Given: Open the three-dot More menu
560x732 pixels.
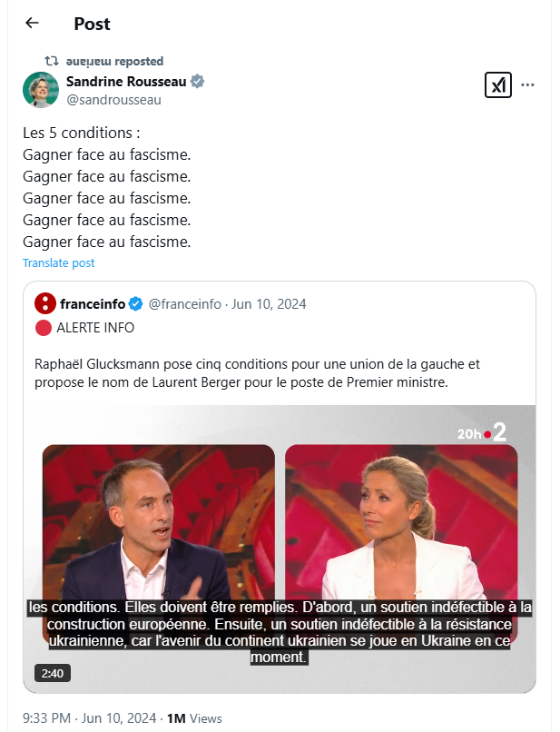Looking at the screenshot, I should (x=527, y=85).
